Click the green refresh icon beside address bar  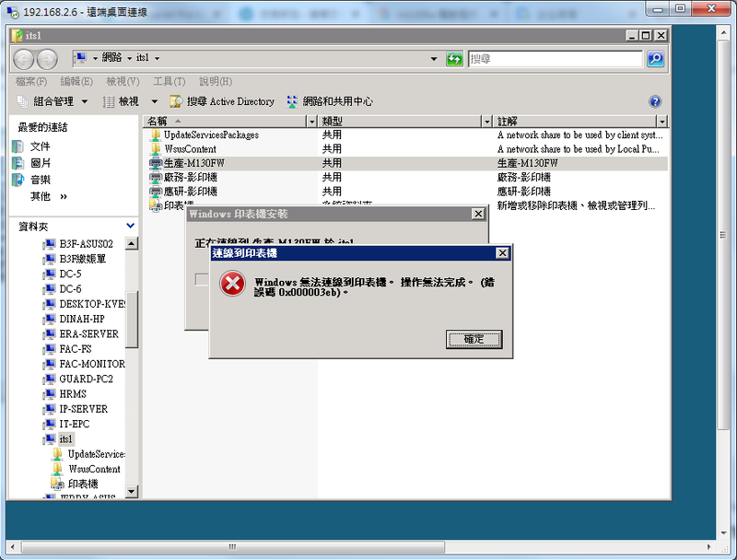coord(454,59)
